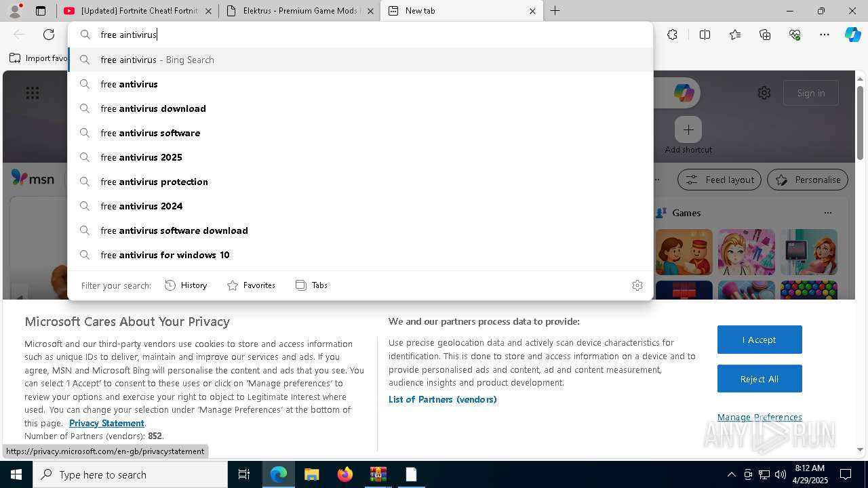This screenshot has height=488, width=868.
Task: Open search suggestion settings gear
Action: pyautogui.click(x=637, y=285)
